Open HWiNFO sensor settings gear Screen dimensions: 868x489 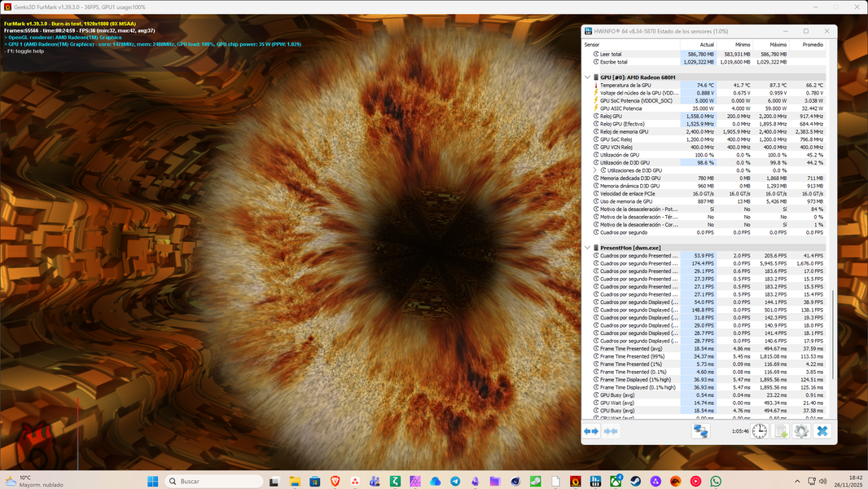coord(801,430)
